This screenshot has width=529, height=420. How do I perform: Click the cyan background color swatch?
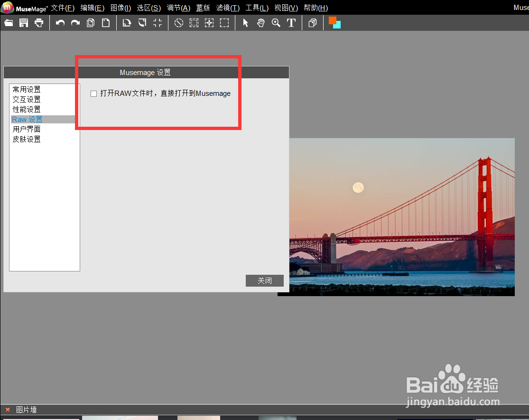(338, 26)
